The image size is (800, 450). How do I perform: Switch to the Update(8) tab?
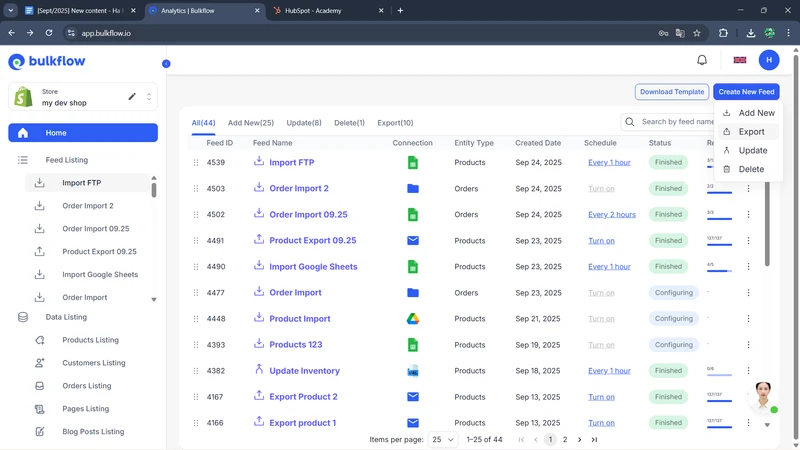click(x=304, y=123)
